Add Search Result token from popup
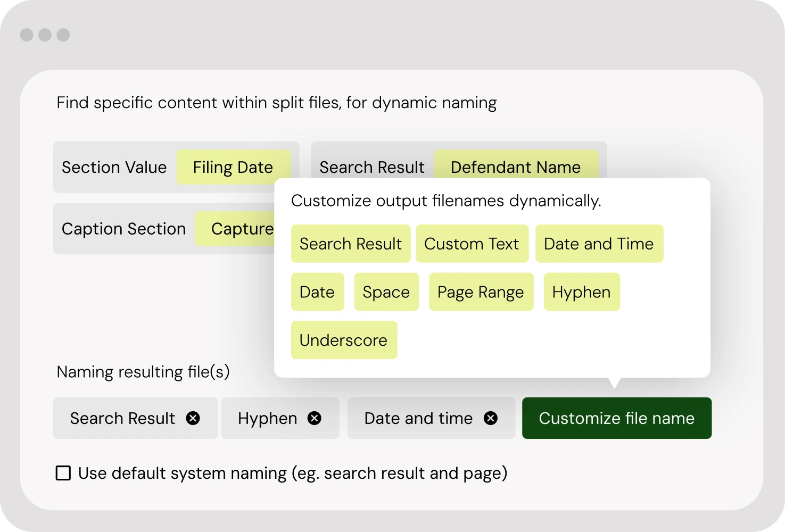This screenshot has height=532, width=785. tap(350, 244)
